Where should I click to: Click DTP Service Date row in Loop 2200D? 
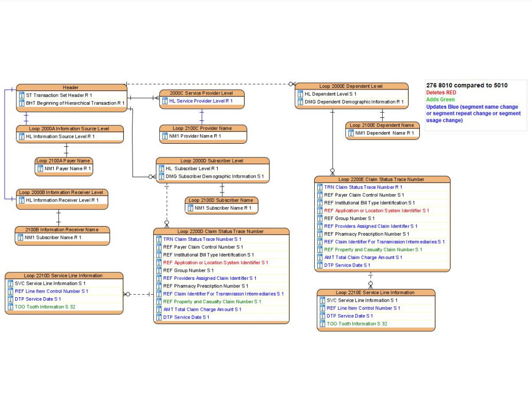click(186, 317)
